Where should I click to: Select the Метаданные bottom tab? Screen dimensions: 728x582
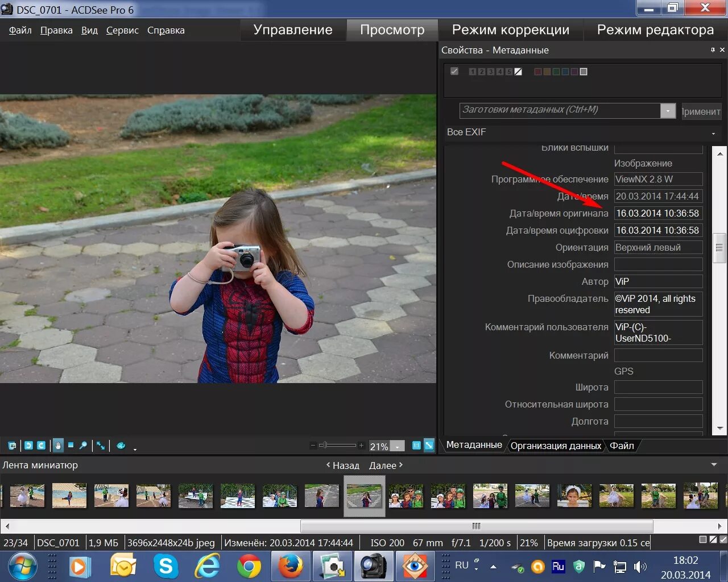point(474,445)
